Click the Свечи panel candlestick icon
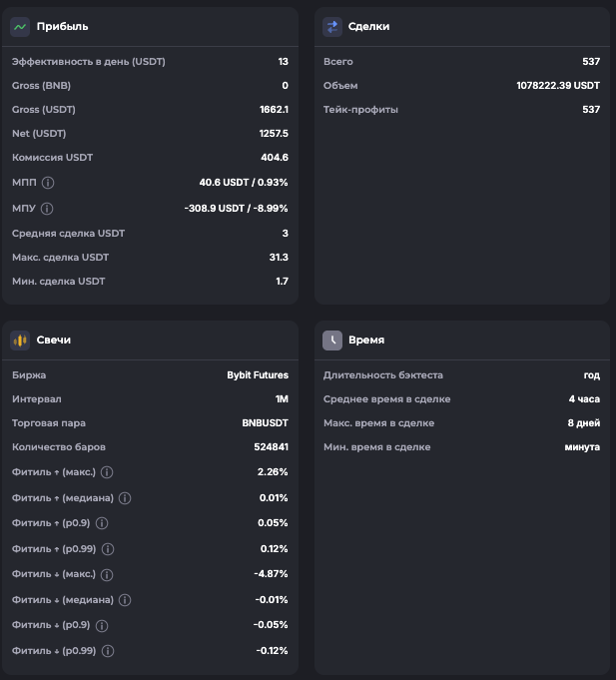The height and width of the screenshot is (680, 616). (x=20, y=340)
